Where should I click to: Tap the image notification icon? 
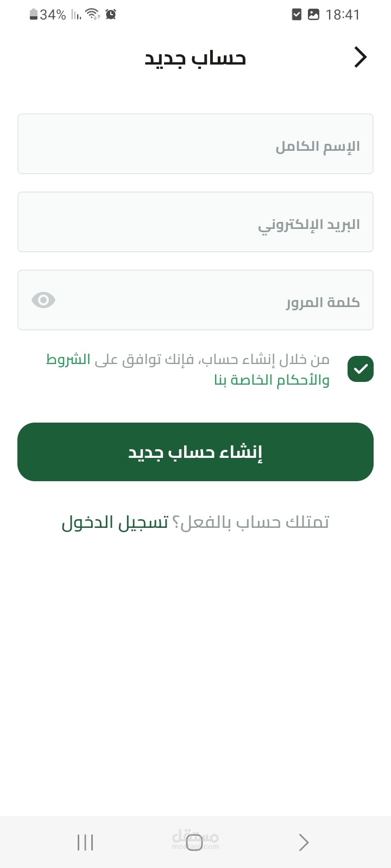click(x=313, y=15)
